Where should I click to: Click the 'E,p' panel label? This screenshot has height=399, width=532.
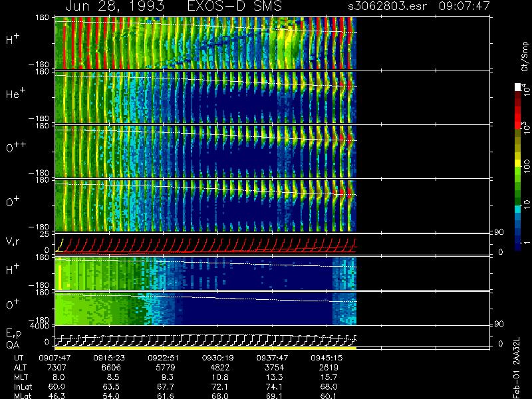click(13, 334)
